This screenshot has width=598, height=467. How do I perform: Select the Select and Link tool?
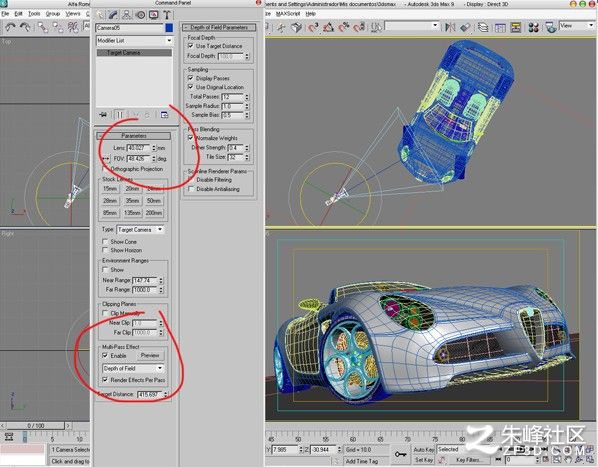[x=43, y=27]
